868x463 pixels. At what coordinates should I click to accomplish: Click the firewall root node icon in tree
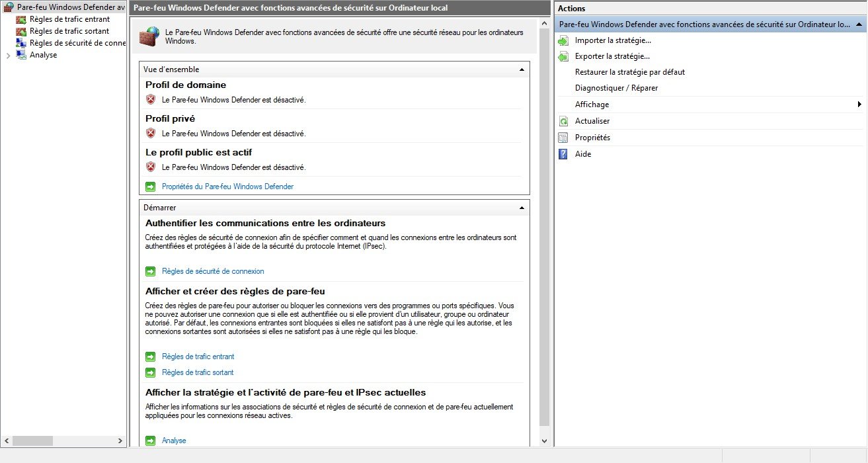tap(9, 7)
